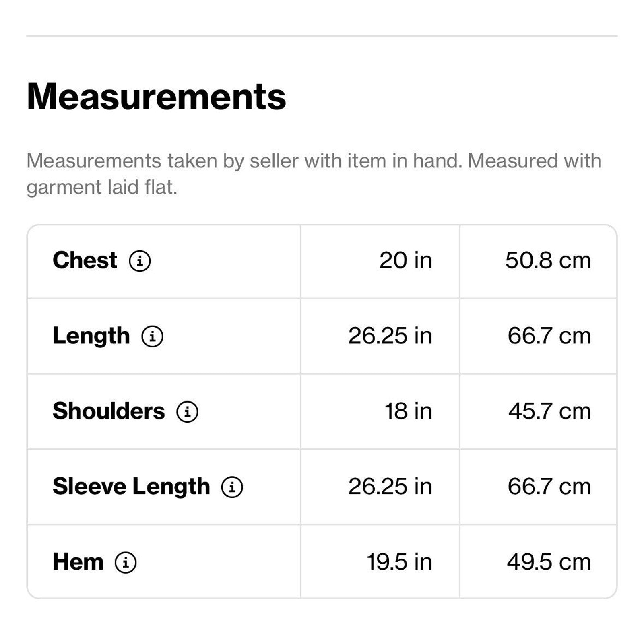Click the Hem row label
The height and width of the screenshot is (644, 644).
pyautogui.click(x=78, y=562)
